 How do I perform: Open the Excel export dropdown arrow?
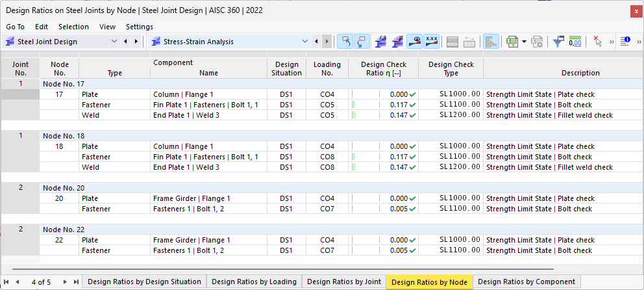(x=524, y=42)
